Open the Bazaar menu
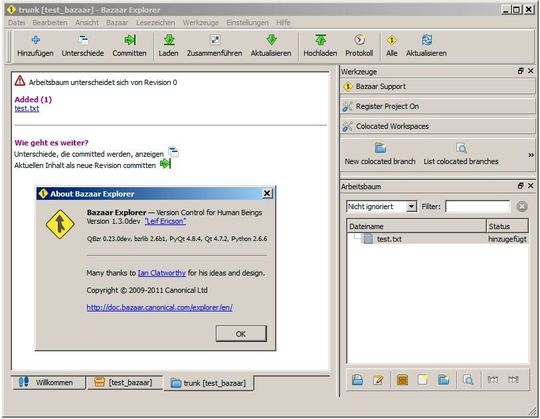540x419 pixels. coord(117,23)
